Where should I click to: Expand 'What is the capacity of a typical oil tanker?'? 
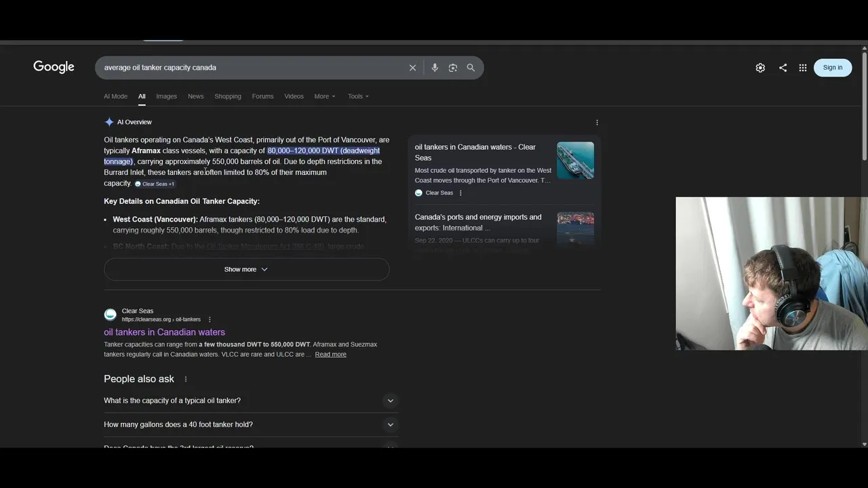251,401
